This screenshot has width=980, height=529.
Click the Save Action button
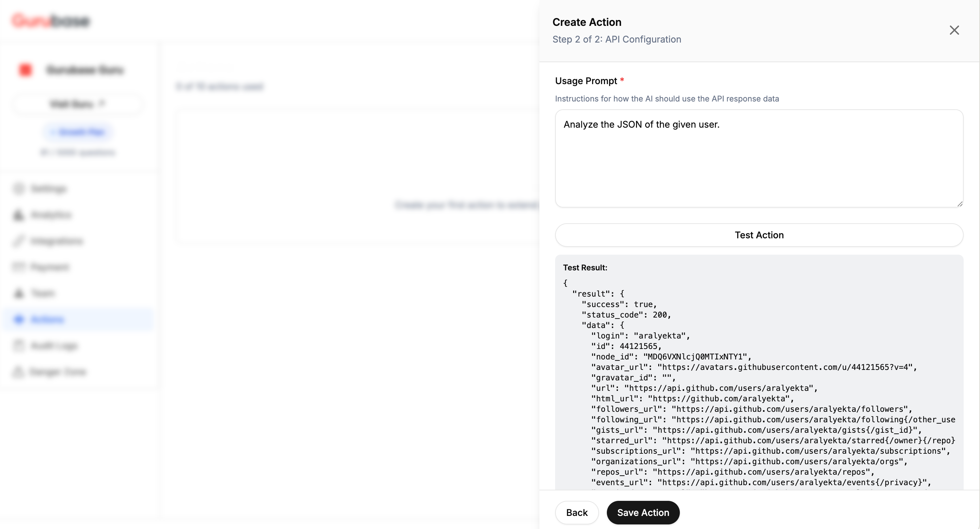[x=643, y=512]
